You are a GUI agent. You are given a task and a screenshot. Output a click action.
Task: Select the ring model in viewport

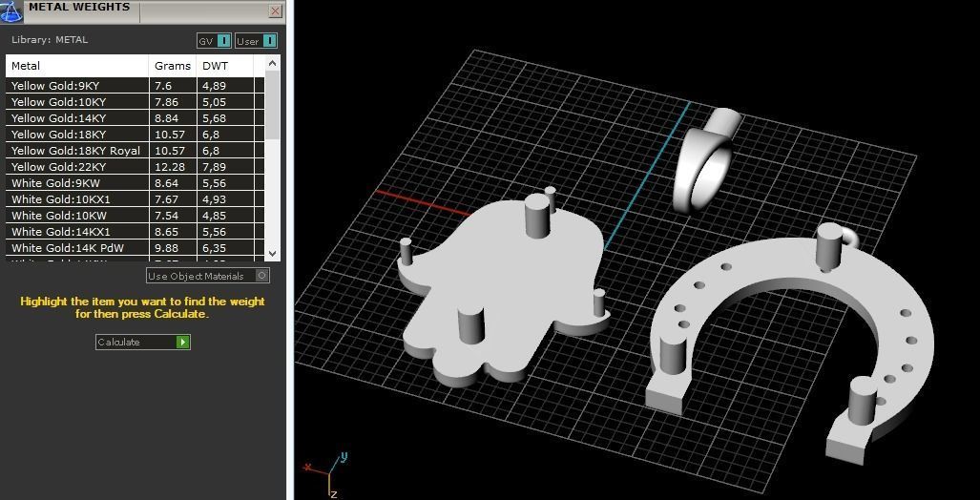point(705,162)
